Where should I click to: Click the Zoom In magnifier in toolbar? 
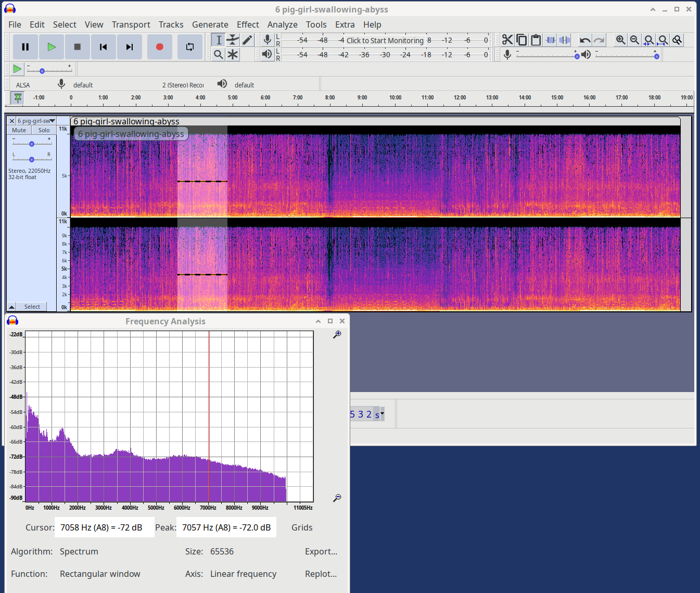(x=620, y=40)
